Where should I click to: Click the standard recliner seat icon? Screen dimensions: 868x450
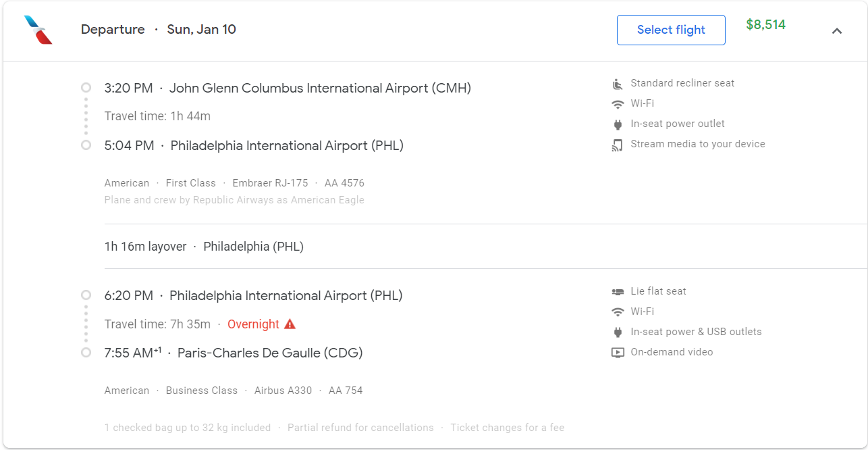tap(617, 84)
